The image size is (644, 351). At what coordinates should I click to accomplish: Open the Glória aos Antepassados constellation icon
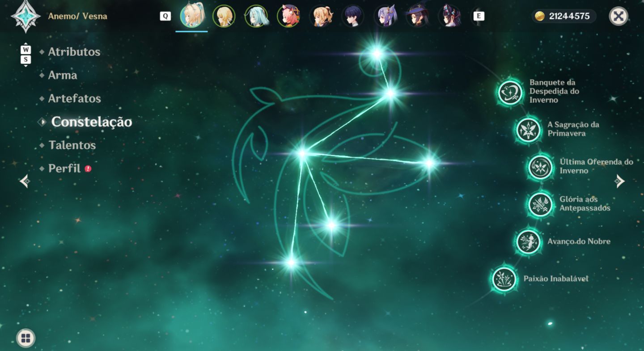540,204
